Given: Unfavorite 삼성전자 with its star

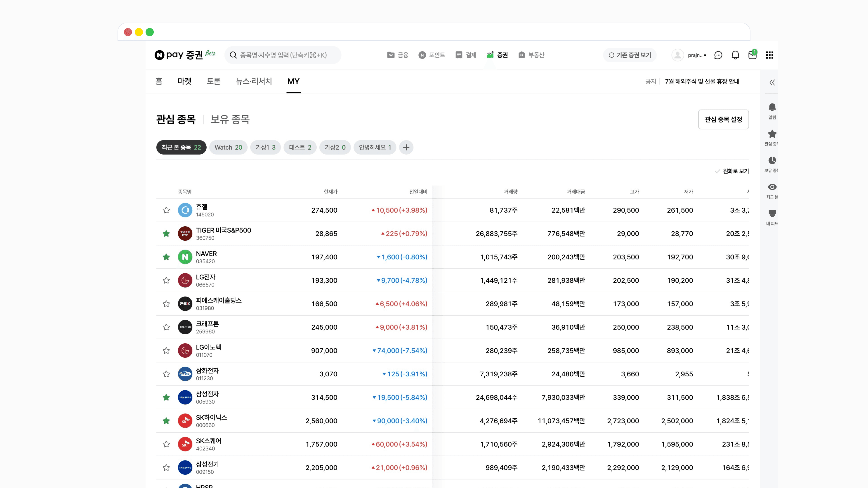Looking at the screenshot, I should click(x=166, y=397).
